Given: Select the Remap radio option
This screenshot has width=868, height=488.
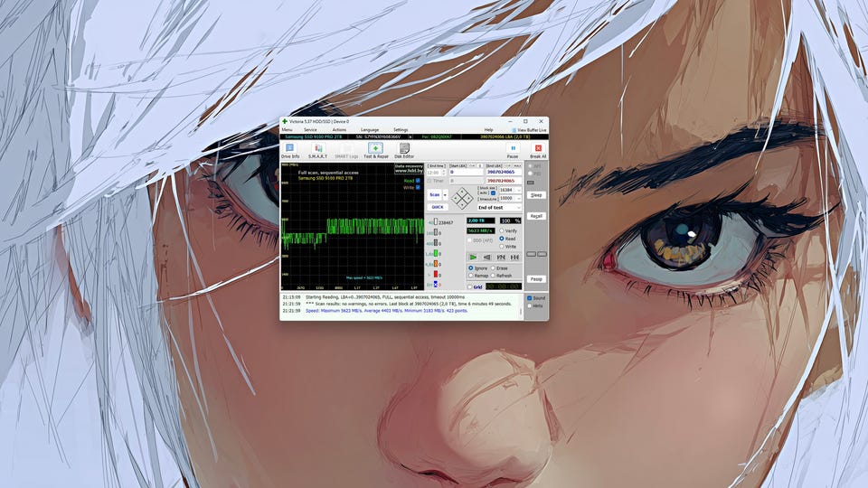Looking at the screenshot, I should 470,276.
